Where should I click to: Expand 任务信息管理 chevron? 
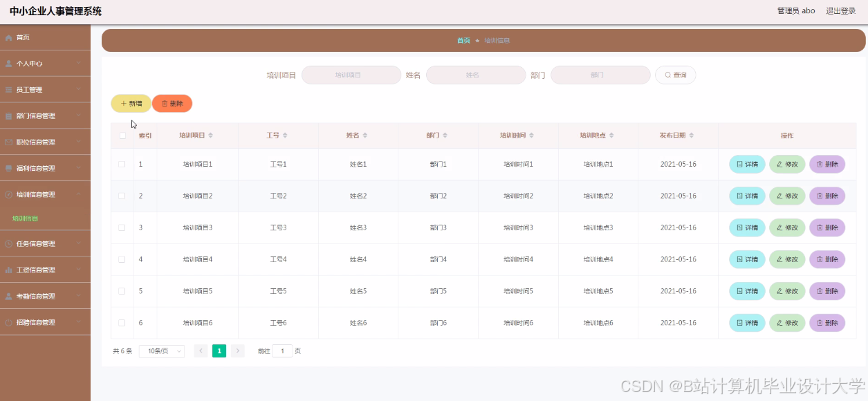79,243
